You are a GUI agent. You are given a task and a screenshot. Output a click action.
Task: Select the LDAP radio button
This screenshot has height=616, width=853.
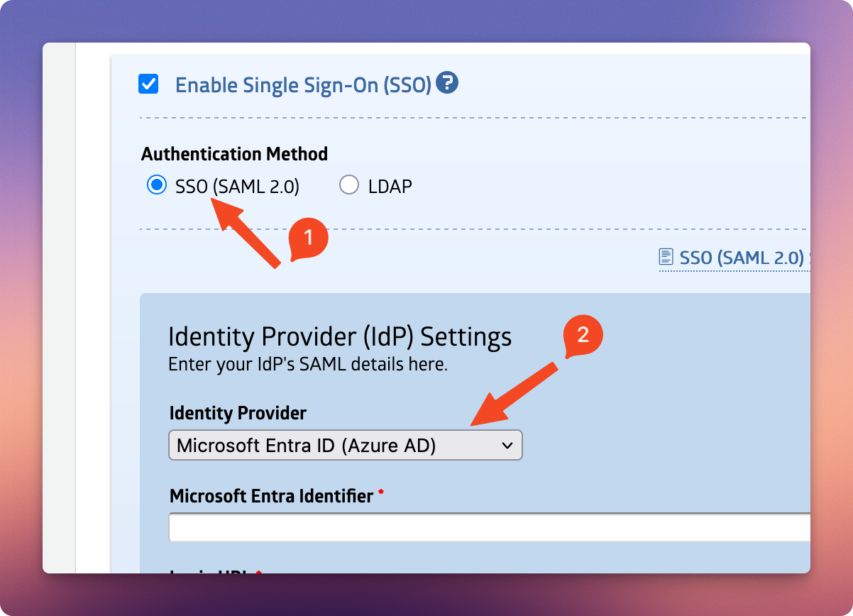pos(349,186)
